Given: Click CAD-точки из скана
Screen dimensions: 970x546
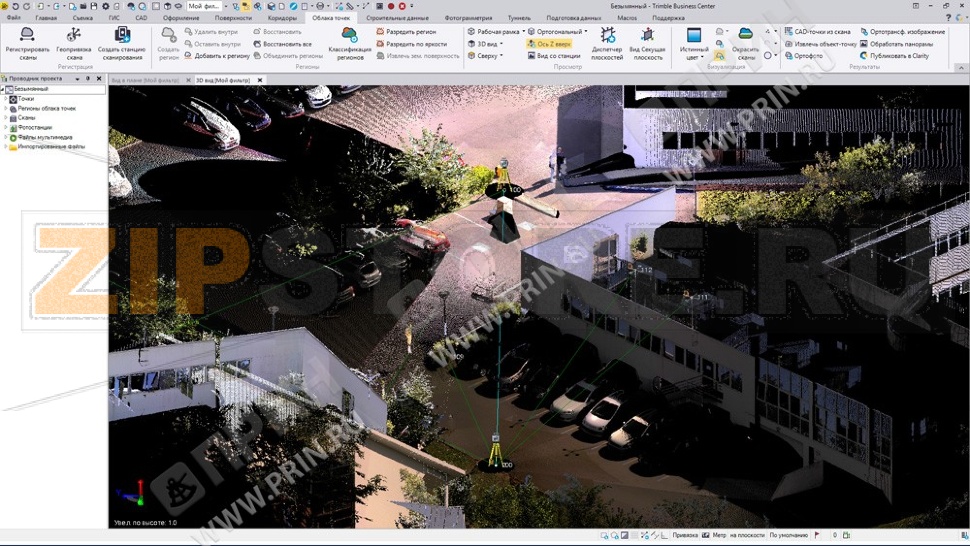Looking at the screenshot, I should (x=817, y=32).
